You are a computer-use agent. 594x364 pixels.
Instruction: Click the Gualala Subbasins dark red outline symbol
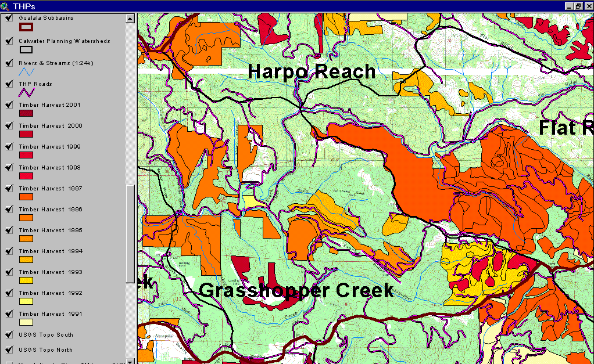[x=26, y=27]
